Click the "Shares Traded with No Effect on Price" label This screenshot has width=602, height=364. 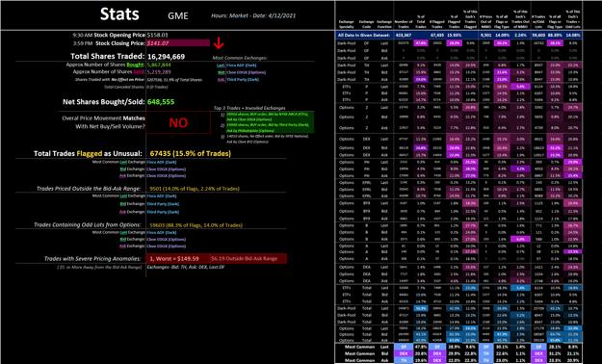pyautogui.click(x=110, y=80)
